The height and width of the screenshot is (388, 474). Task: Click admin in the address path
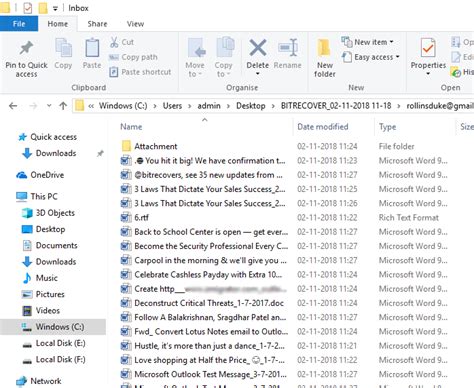coord(209,106)
